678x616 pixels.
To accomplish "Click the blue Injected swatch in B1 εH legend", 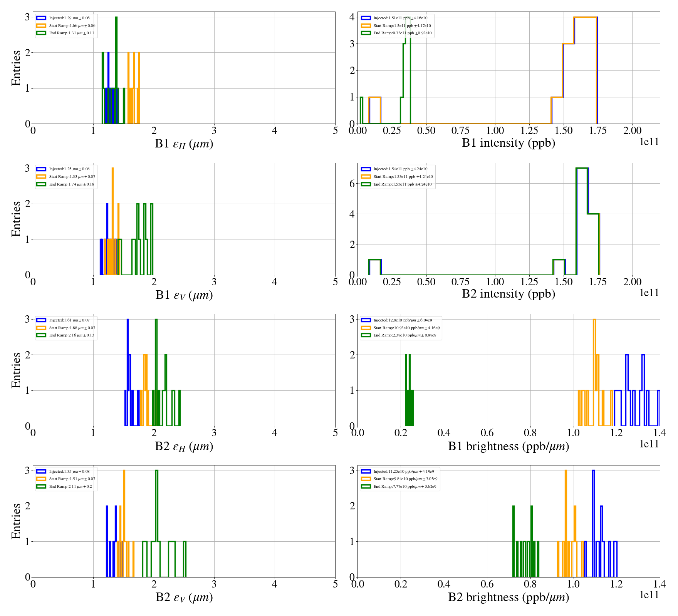I will [41, 18].
